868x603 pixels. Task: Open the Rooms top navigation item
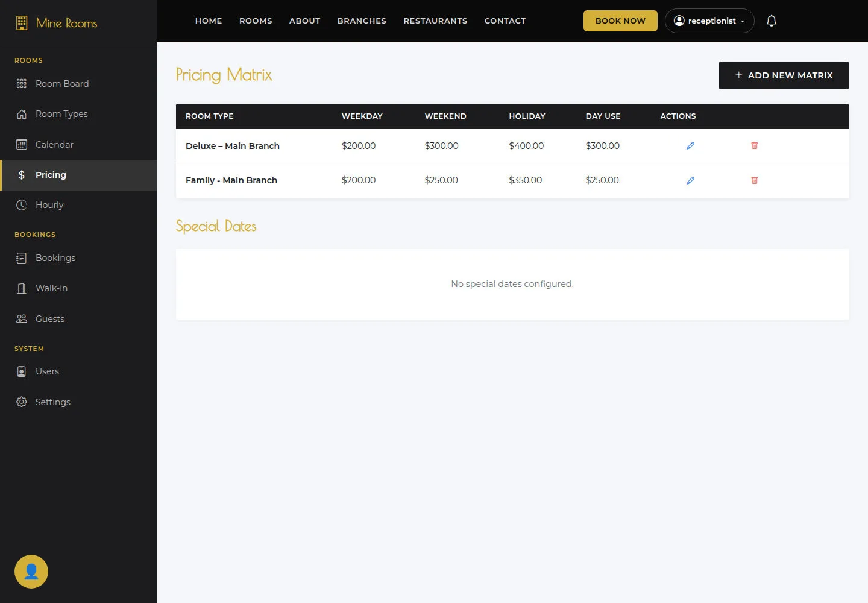pos(256,21)
